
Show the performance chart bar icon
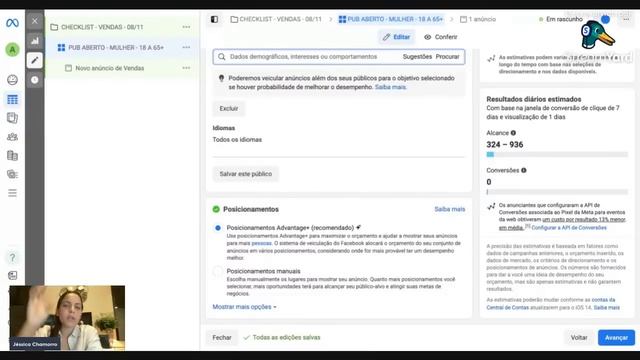(x=35, y=40)
